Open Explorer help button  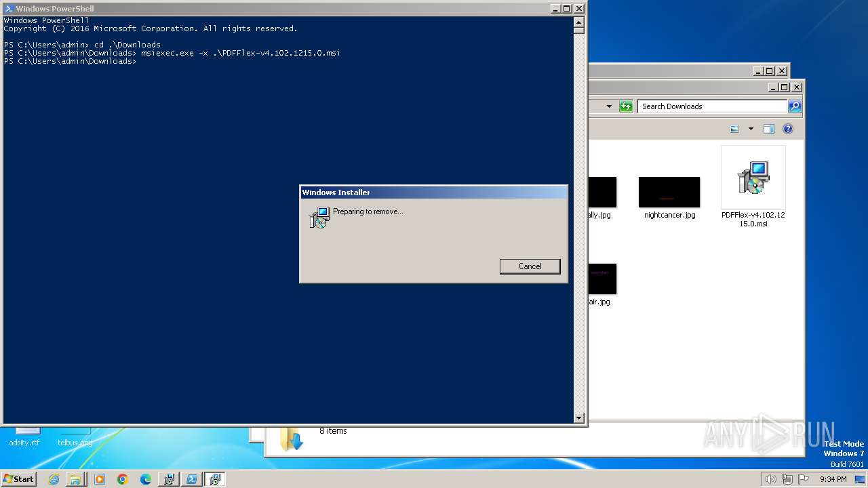pyautogui.click(x=787, y=129)
